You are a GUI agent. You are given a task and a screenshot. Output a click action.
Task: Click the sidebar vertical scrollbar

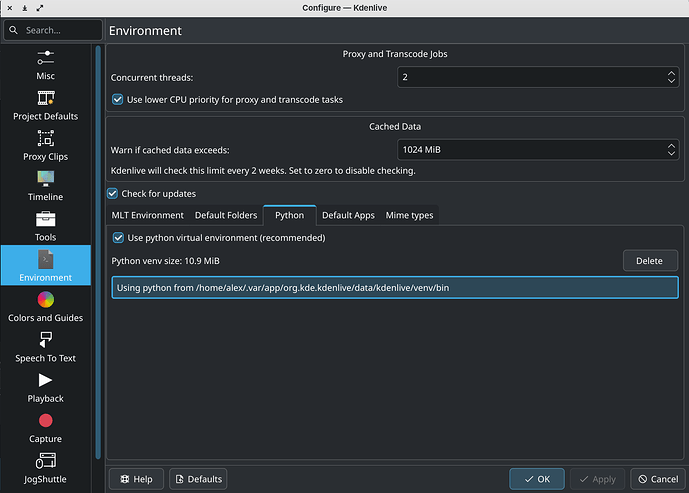point(98,252)
